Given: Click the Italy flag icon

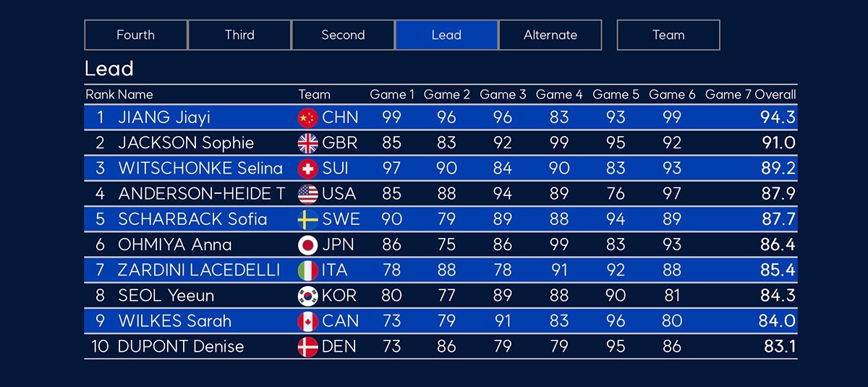Looking at the screenshot, I should (308, 271).
